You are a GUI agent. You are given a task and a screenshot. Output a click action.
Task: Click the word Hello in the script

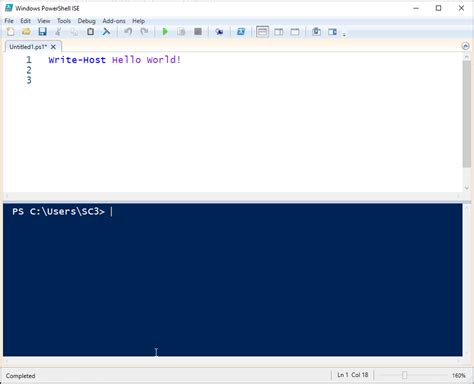point(126,60)
